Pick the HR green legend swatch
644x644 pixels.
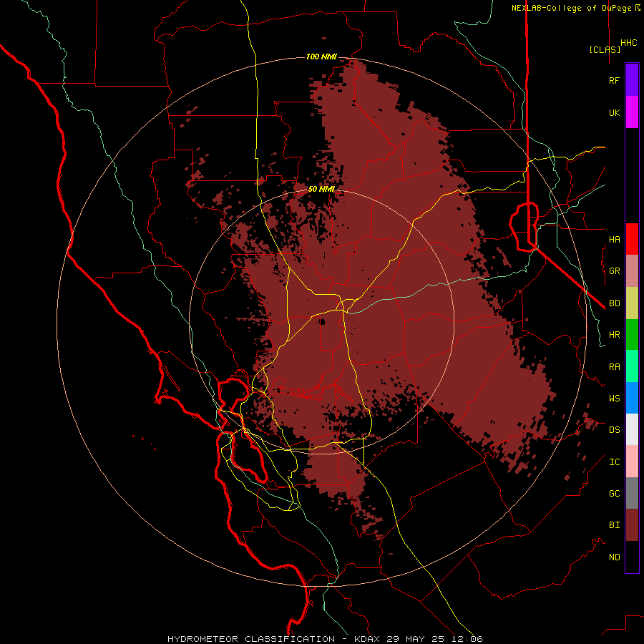coord(632,335)
